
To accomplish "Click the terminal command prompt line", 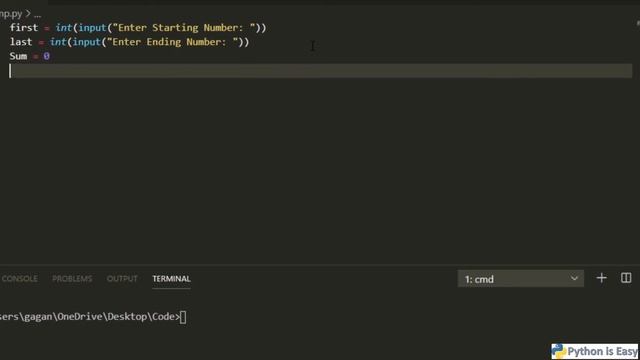I will 93,317.
